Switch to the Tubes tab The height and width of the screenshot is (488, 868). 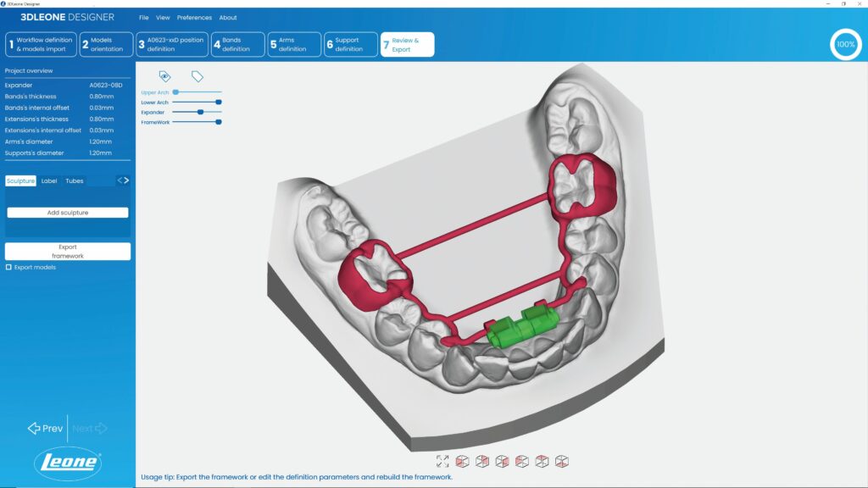coord(75,180)
